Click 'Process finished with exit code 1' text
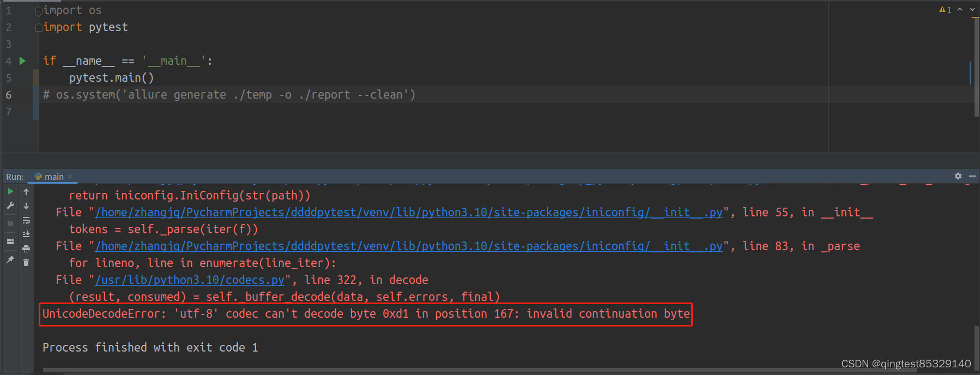The width and height of the screenshot is (980, 375). 150,348
